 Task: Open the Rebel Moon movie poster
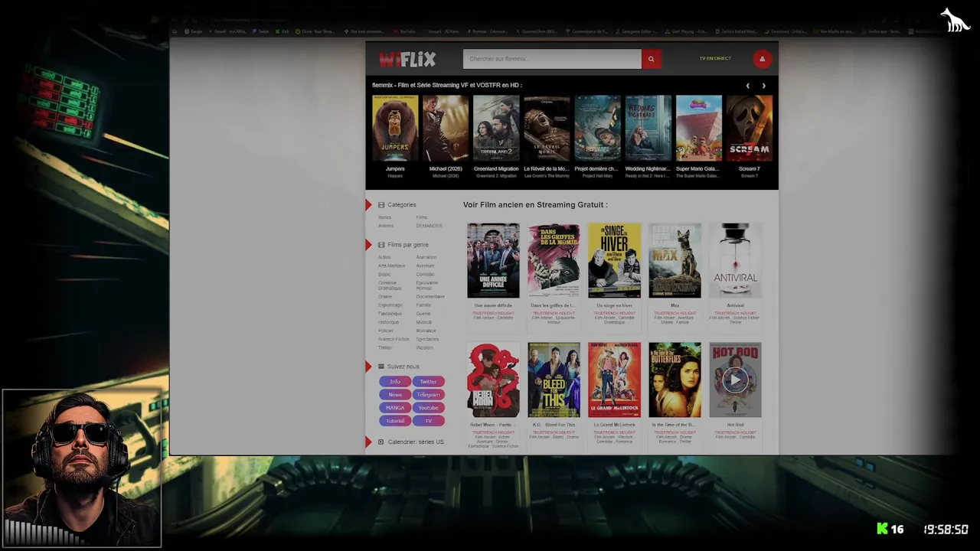pyautogui.click(x=493, y=380)
